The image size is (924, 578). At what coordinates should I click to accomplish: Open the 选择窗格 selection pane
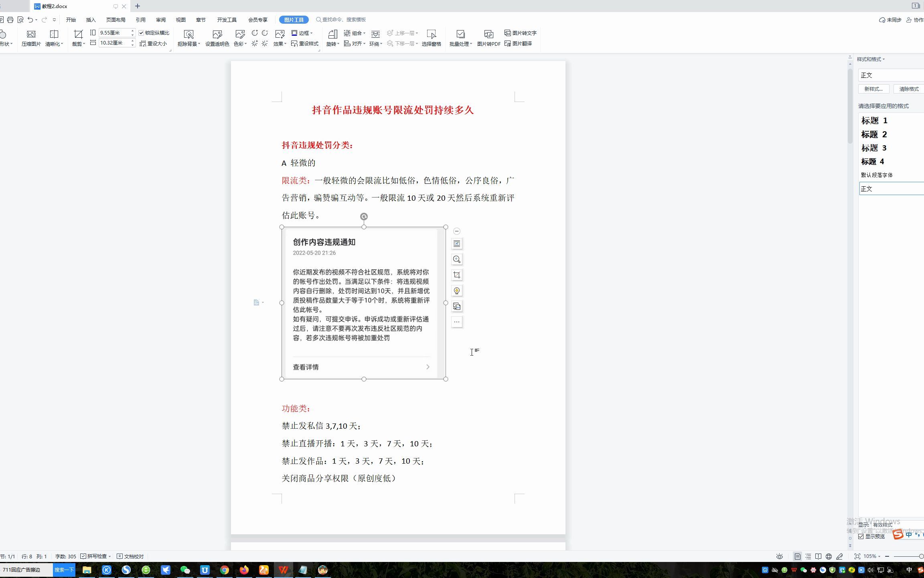click(431, 38)
